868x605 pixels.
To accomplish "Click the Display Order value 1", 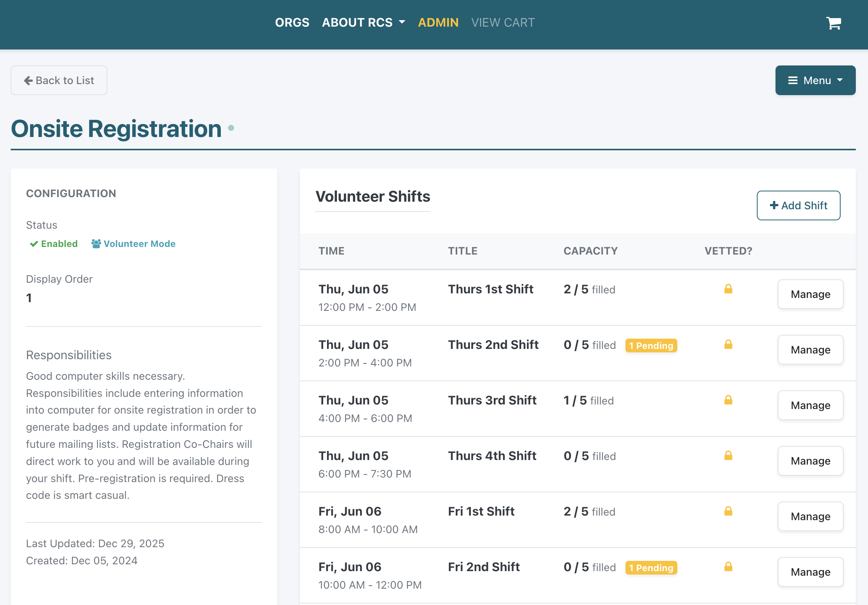I will pos(29,298).
